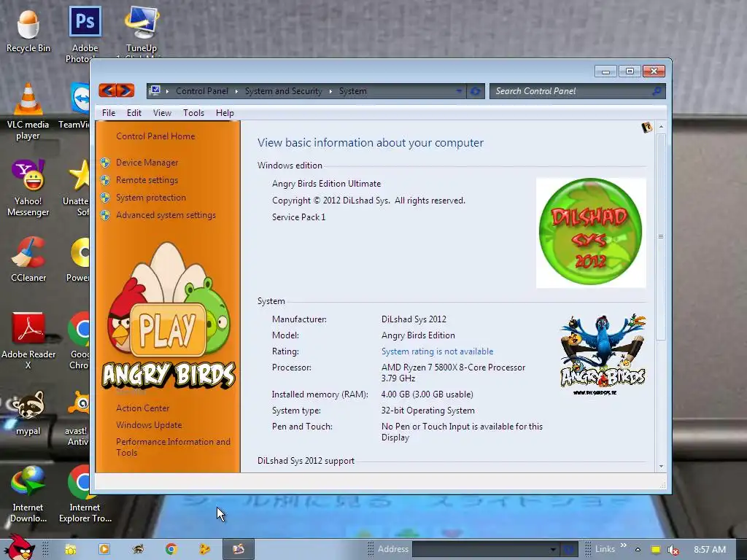
Task: Click the Device Manager shield icon
Action: (x=106, y=163)
